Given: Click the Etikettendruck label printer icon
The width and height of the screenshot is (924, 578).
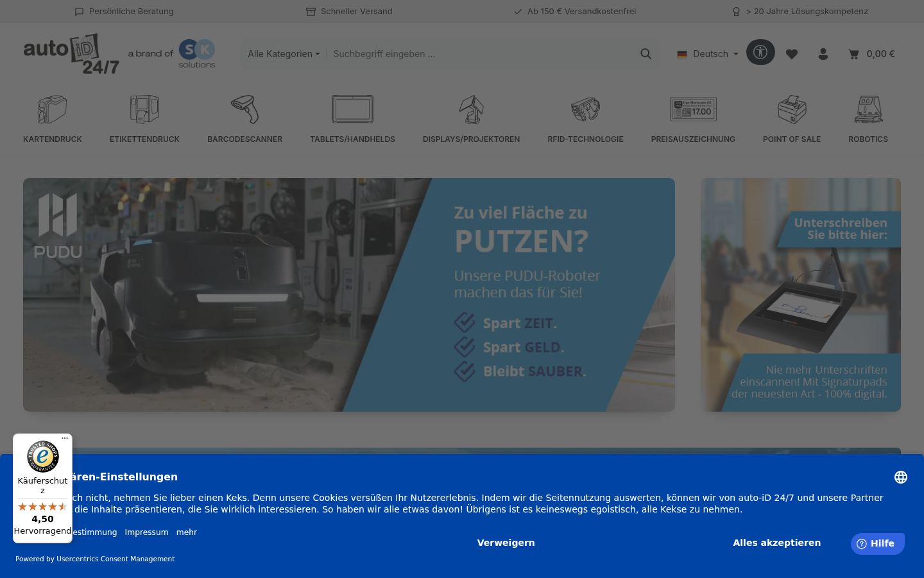Looking at the screenshot, I should click(144, 109).
